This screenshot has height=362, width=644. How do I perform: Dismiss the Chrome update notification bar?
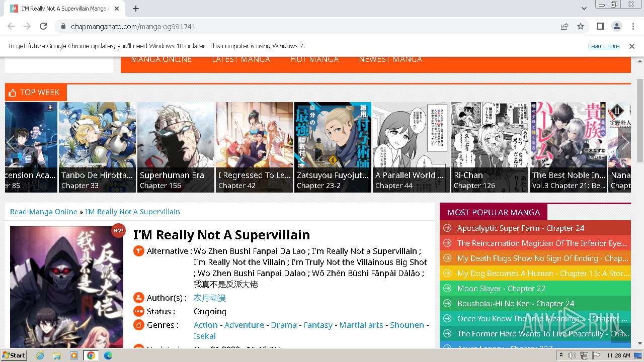pyautogui.click(x=632, y=46)
